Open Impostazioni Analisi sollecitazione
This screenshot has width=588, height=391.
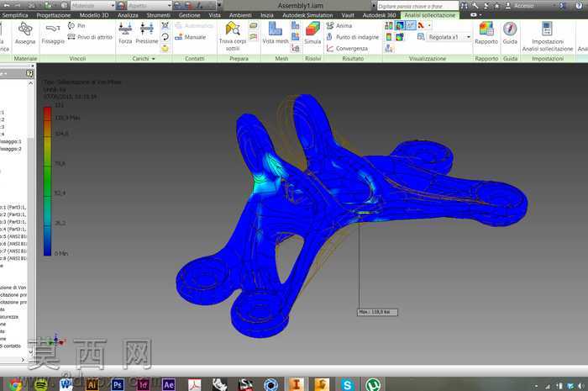click(x=548, y=36)
